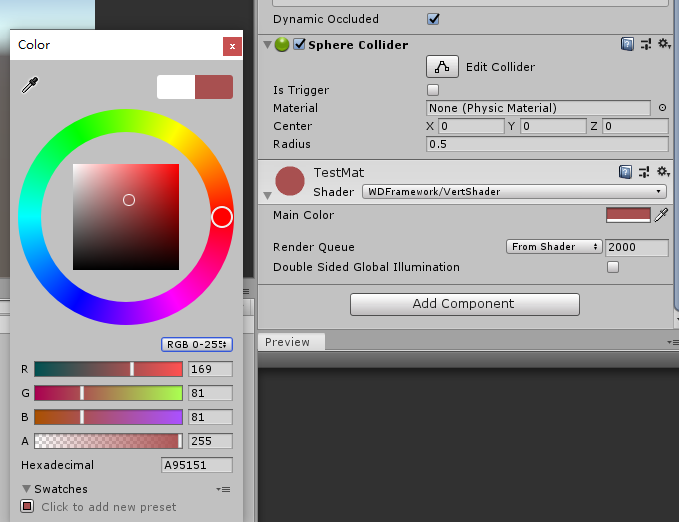The image size is (679, 522).
Task: Collapse the Sphere Collider component
Action: click(268, 45)
